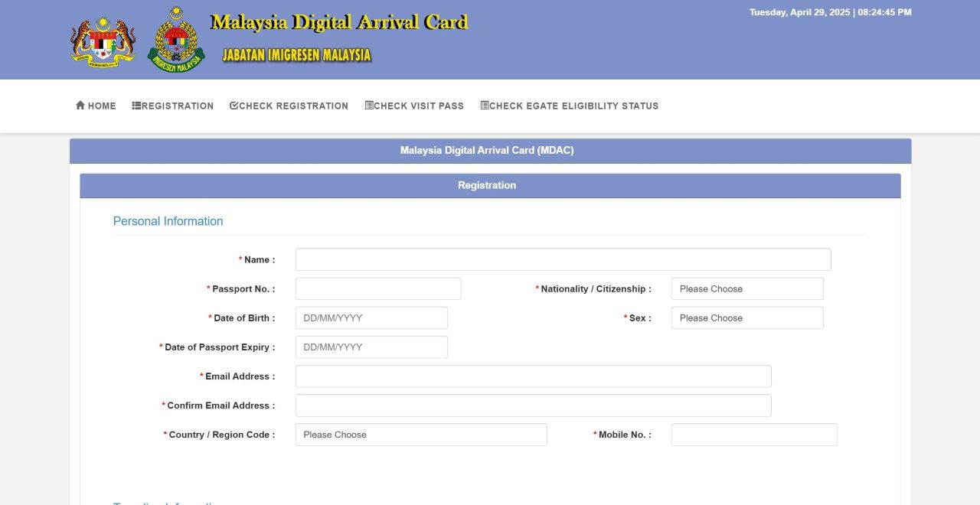
Task: Click the Passport No. input field
Action: pyautogui.click(x=377, y=288)
